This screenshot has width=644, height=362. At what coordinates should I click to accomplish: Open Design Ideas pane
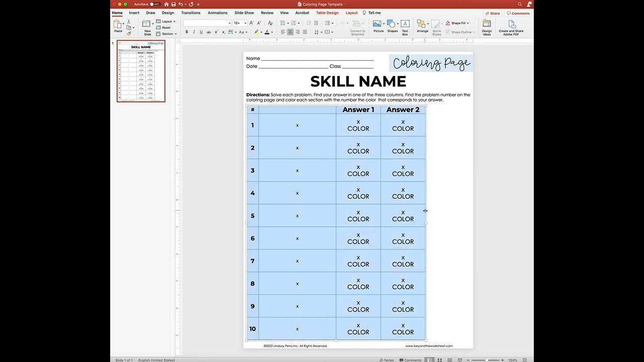tap(487, 27)
